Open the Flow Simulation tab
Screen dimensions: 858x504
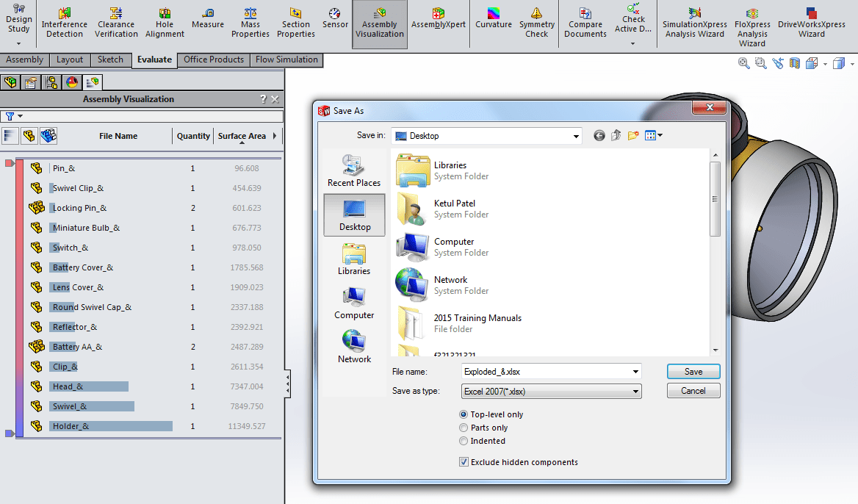pyautogui.click(x=286, y=60)
